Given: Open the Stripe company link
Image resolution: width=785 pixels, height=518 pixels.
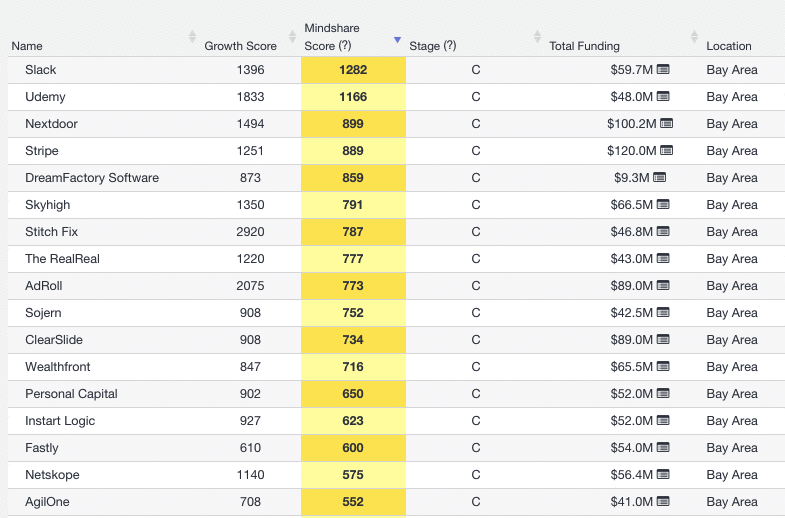Looking at the screenshot, I should (x=42, y=151).
